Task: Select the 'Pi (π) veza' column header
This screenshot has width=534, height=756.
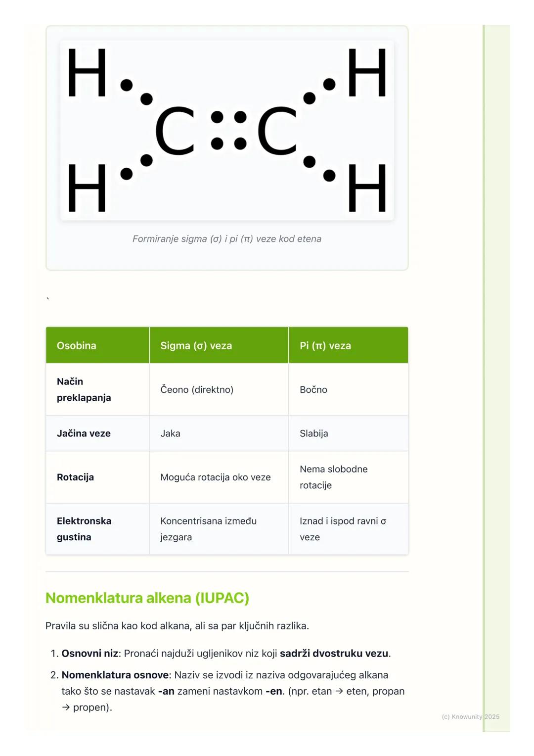Action: pos(325,346)
